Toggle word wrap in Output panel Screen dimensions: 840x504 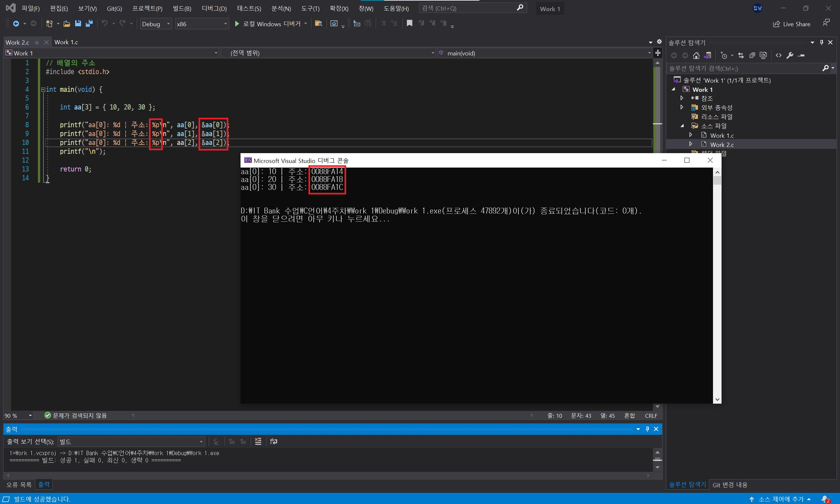click(274, 441)
